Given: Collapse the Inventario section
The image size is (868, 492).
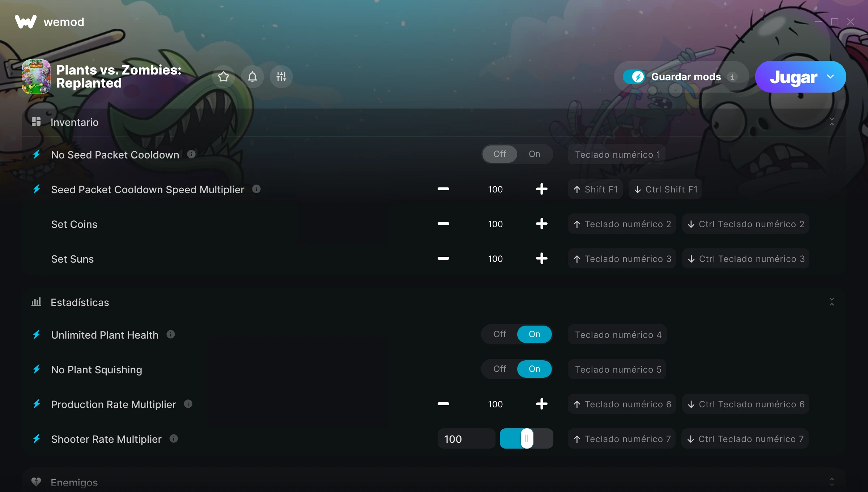Looking at the screenshot, I should point(832,122).
